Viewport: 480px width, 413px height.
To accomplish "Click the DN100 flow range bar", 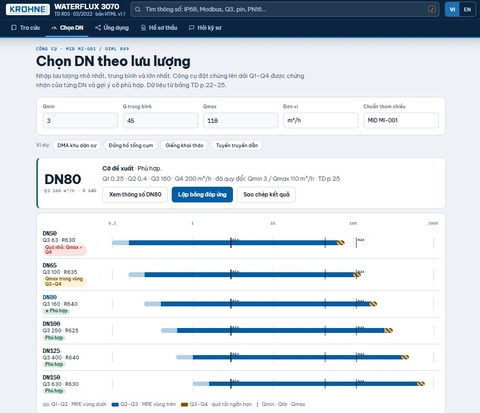I will click(277, 330).
